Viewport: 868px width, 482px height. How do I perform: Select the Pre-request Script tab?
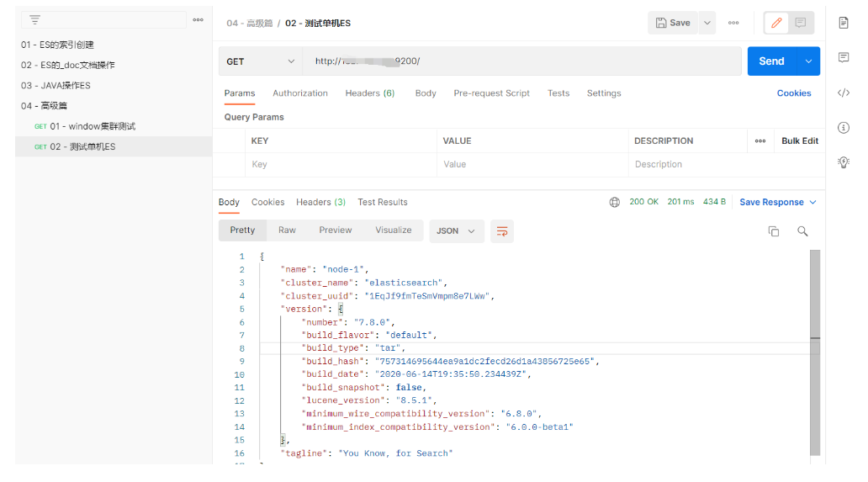491,93
